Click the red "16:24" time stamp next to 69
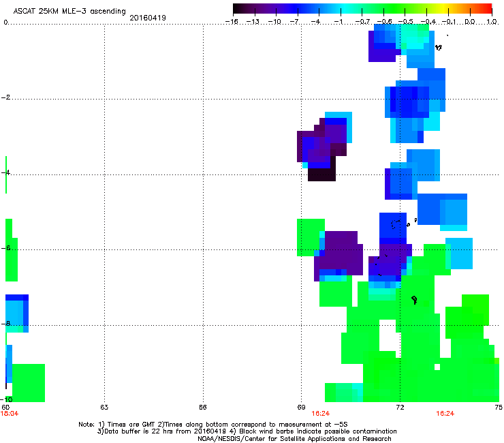This screenshot has width=504, height=443. pyautogui.click(x=321, y=414)
